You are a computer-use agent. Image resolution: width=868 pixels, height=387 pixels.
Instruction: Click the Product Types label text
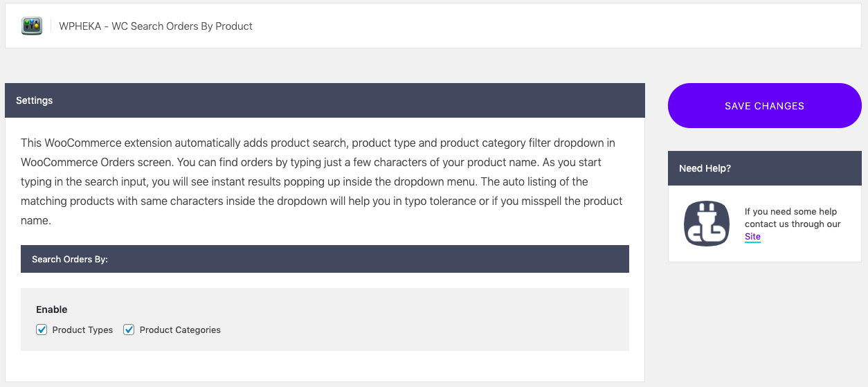click(82, 330)
